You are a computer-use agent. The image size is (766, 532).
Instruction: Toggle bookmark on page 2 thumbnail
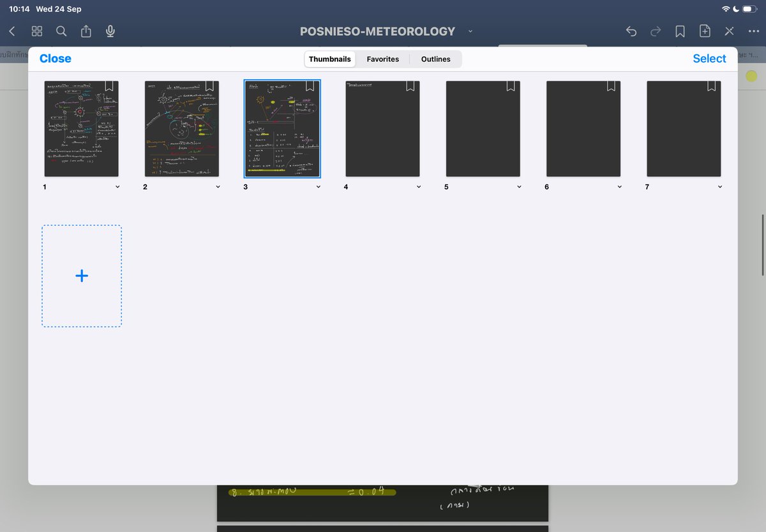210,86
